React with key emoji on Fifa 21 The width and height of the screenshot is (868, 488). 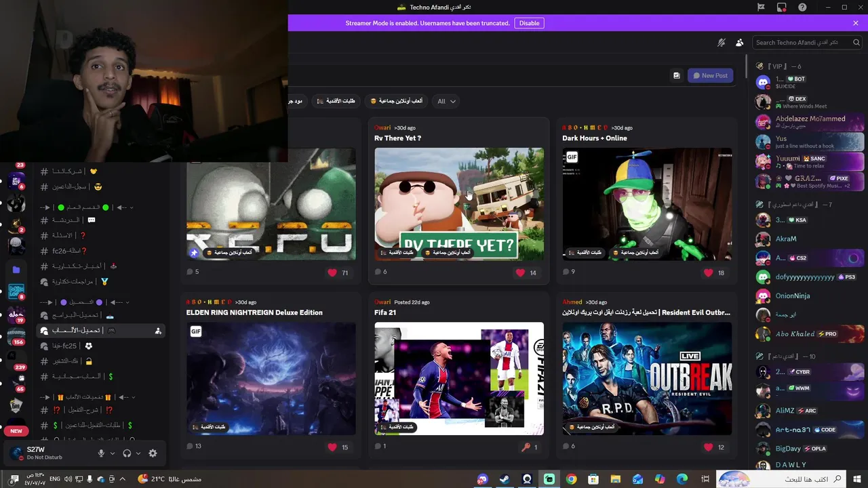point(525,447)
